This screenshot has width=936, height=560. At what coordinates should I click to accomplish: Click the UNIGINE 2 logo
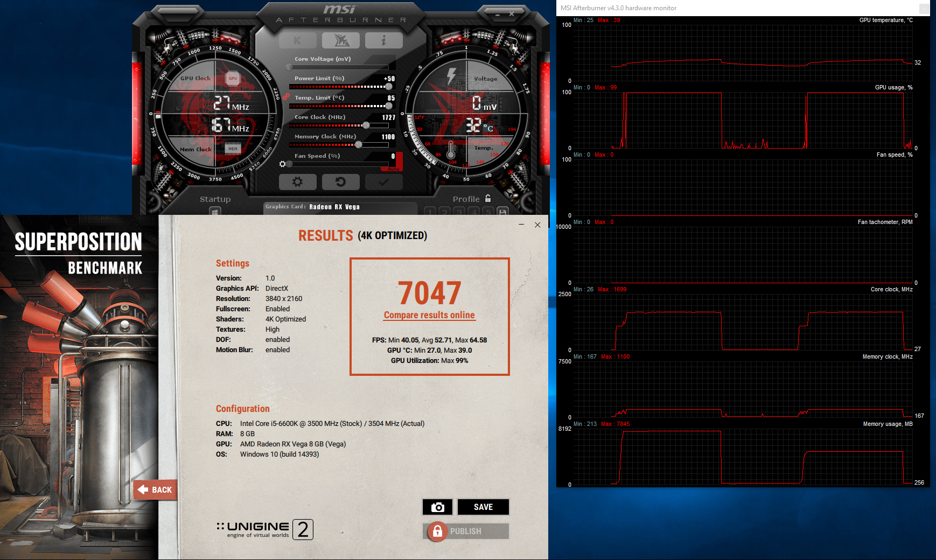point(264,529)
